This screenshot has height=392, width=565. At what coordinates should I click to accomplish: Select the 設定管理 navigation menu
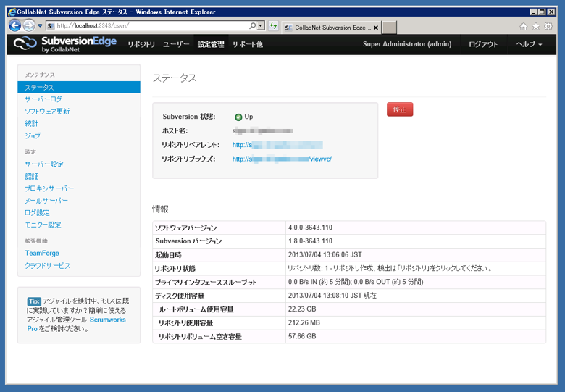click(211, 44)
